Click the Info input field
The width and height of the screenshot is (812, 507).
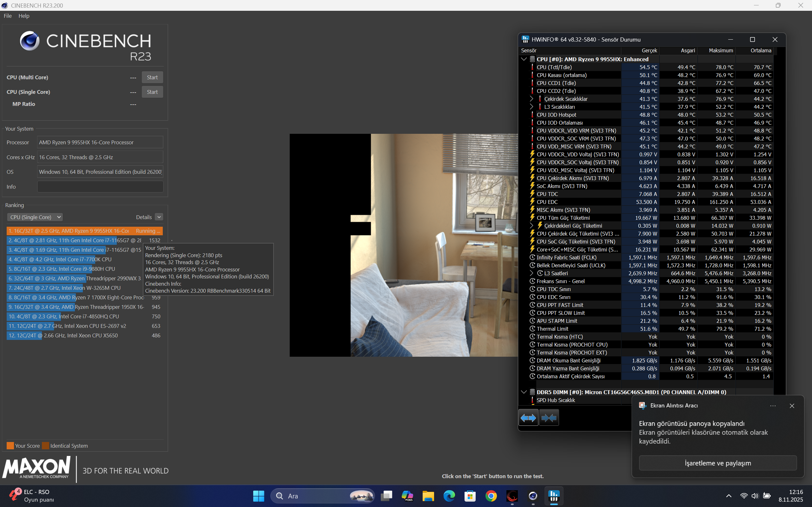(x=100, y=186)
